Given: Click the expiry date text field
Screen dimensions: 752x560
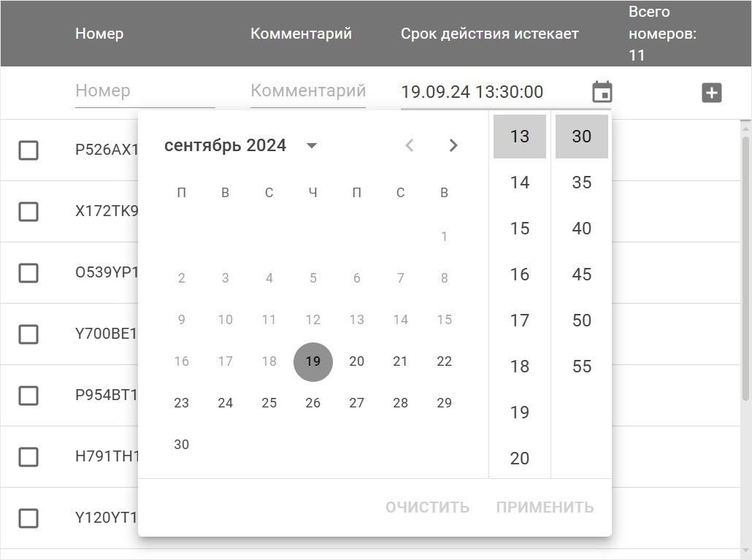Looking at the screenshot, I should 489,92.
